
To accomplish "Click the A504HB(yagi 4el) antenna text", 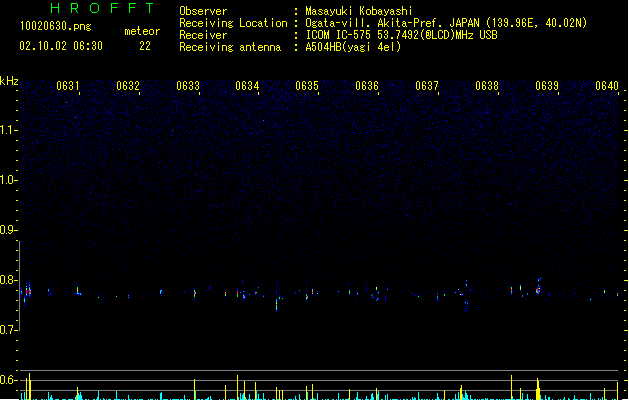I will (x=353, y=47).
